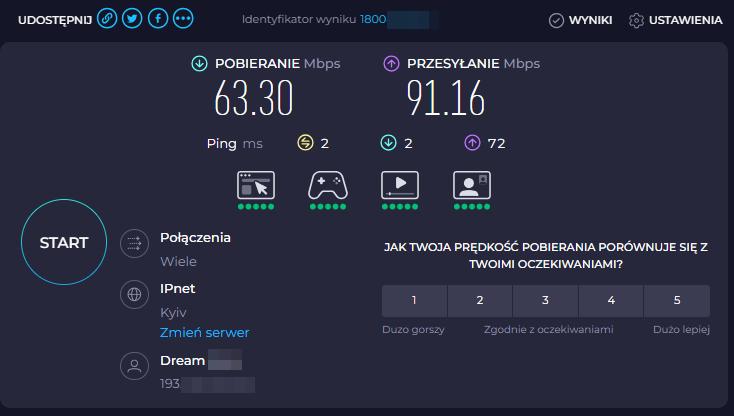Screen dimensions: 734x416
Task: Open Ustawienia settings
Action: (675, 20)
